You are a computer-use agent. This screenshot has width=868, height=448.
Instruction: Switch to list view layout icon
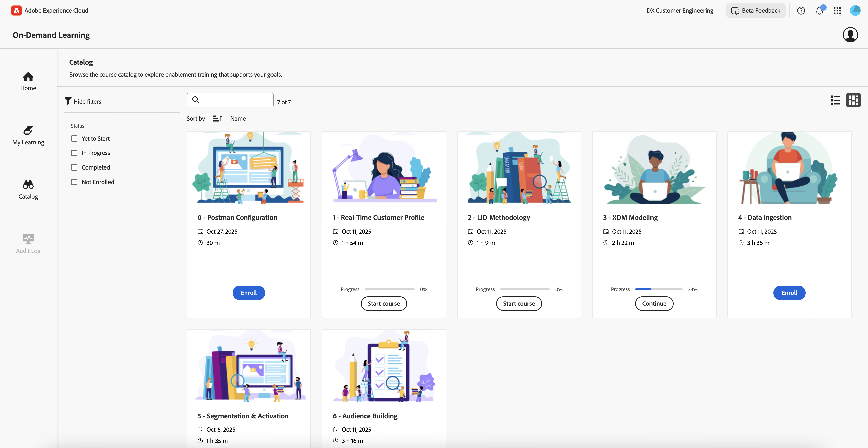(835, 100)
